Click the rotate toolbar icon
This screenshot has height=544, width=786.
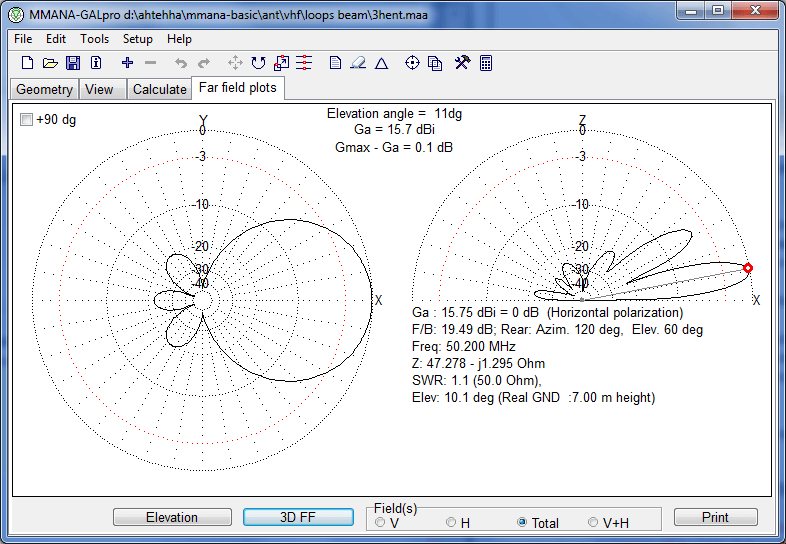point(258,63)
